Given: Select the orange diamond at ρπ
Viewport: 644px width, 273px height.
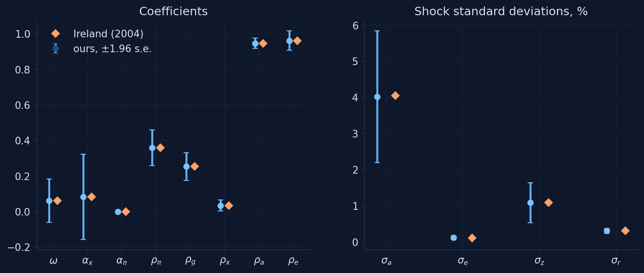Looking at the screenshot, I should coord(160,148).
